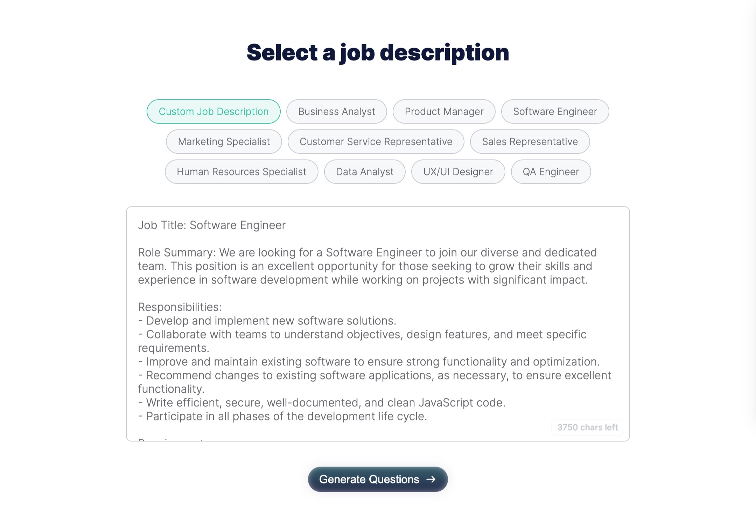756x532 pixels.
Task: Select the Data Analyst job option
Action: click(x=365, y=171)
